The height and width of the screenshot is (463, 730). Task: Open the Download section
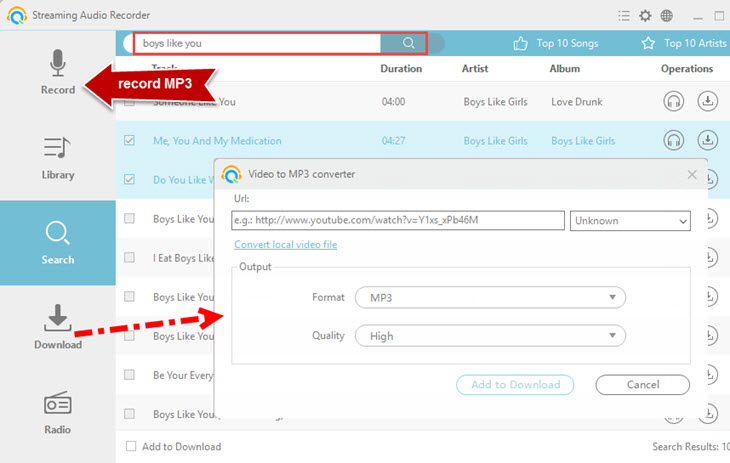tap(58, 327)
